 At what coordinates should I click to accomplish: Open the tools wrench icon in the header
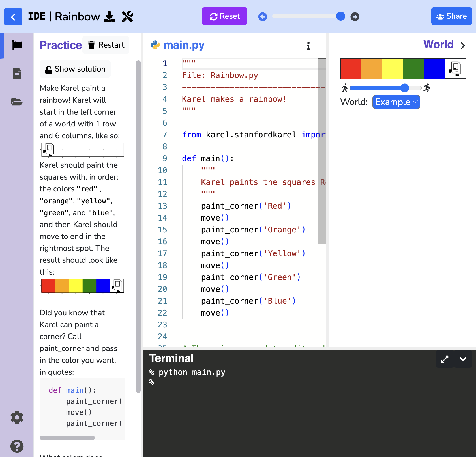pyautogui.click(x=127, y=17)
